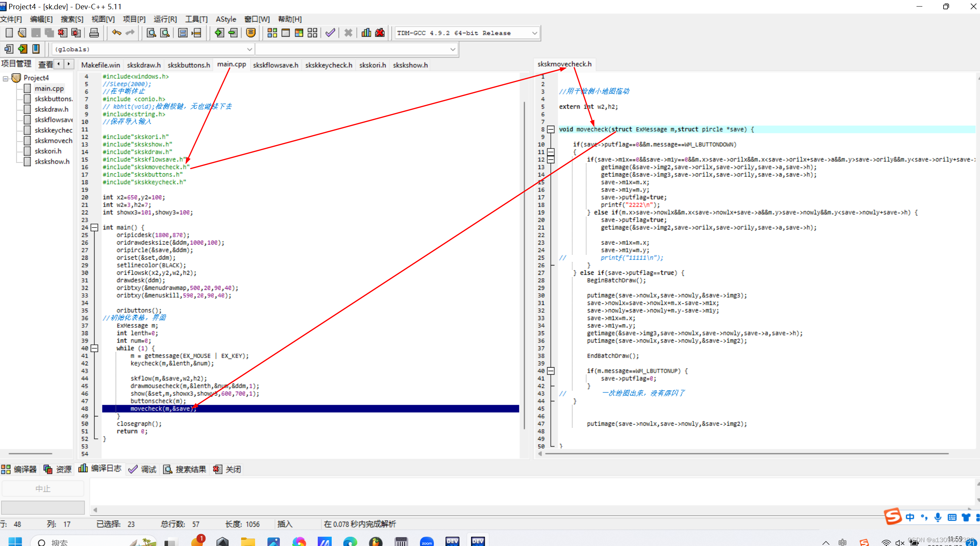
Task: Open the empty function list dropdown
Action: click(x=452, y=49)
